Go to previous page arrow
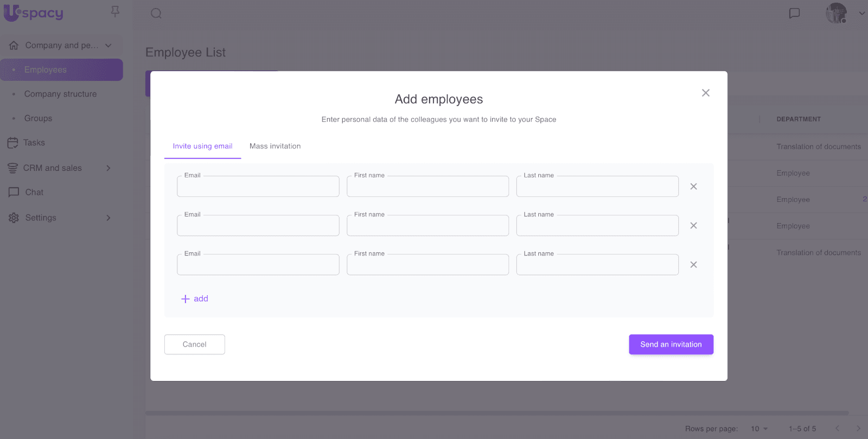Screen dimensions: 868x439 pyautogui.click(x=838, y=429)
